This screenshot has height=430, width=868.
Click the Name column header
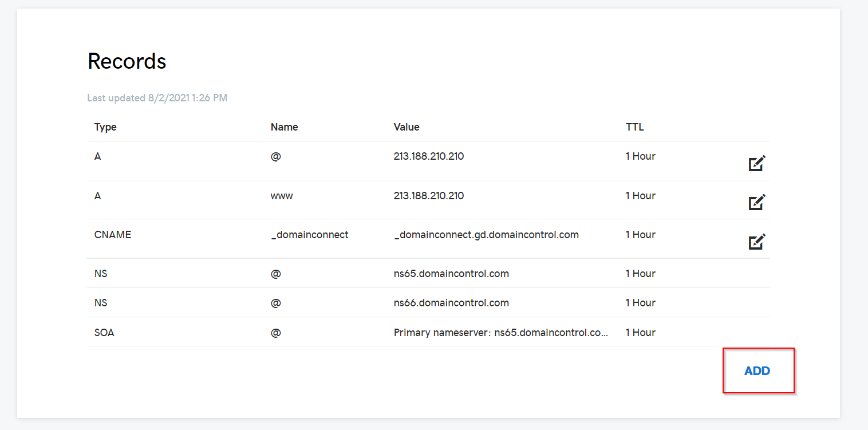pyautogui.click(x=284, y=127)
